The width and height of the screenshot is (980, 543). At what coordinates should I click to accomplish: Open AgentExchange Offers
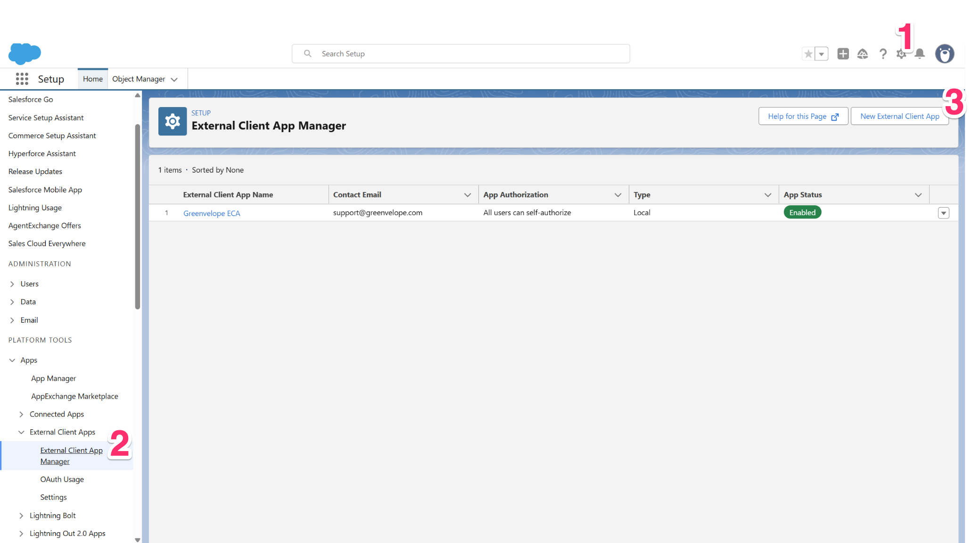45,226
